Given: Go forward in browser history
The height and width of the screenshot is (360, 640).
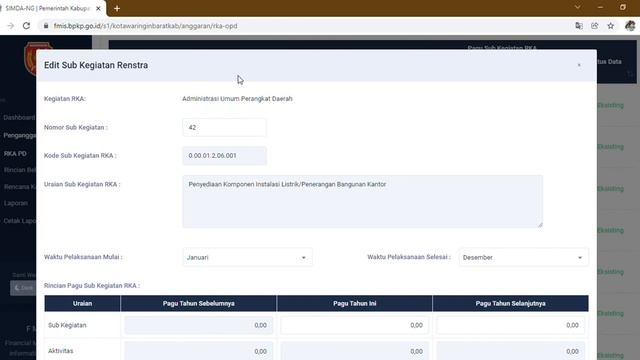Looking at the screenshot, I should pos(11,26).
